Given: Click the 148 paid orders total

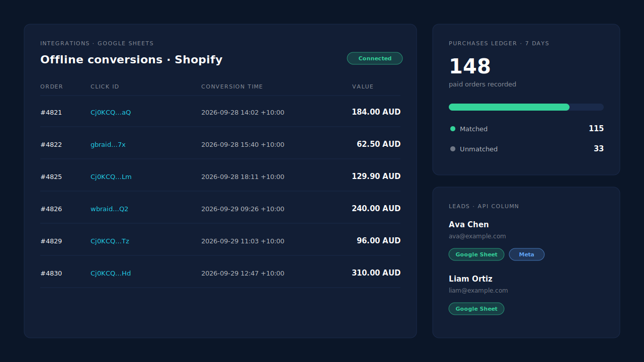Looking at the screenshot, I should point(470,66).
